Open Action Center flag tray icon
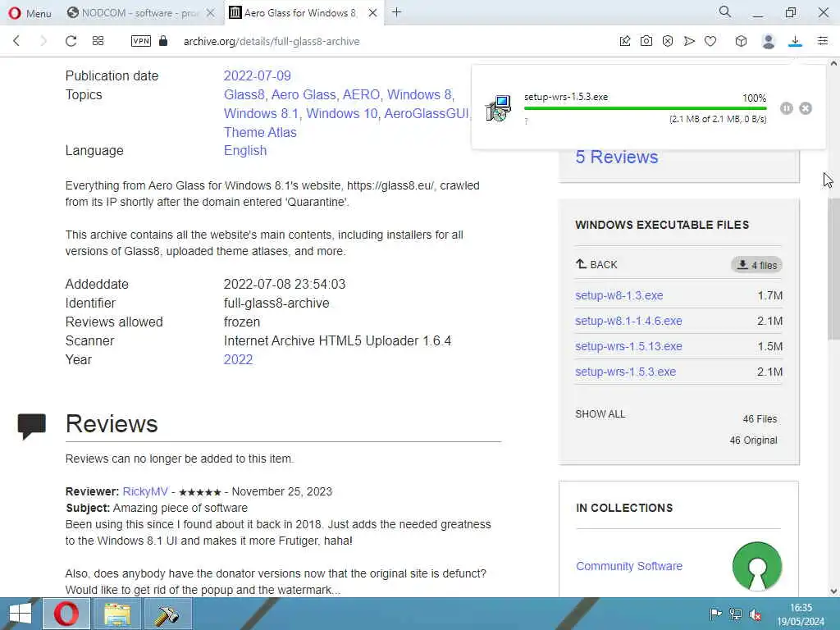840x630 pixels. click(715, 614)
